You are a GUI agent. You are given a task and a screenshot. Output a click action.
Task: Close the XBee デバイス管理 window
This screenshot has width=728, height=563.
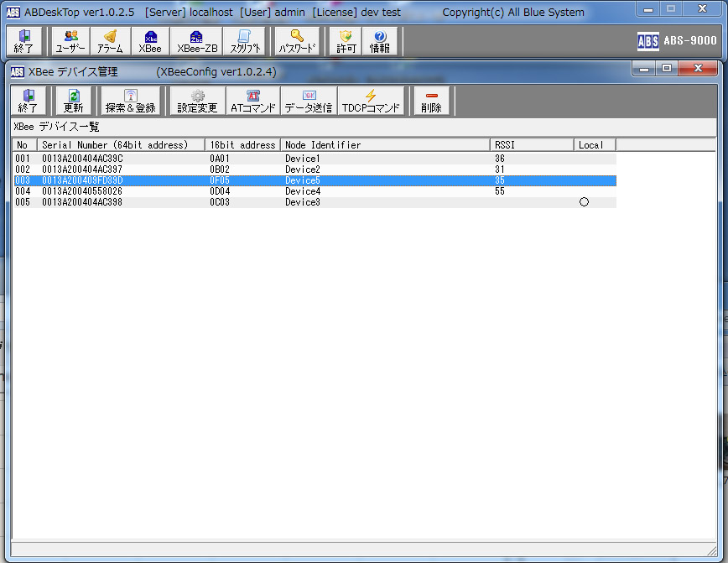(x=699, y=69)
